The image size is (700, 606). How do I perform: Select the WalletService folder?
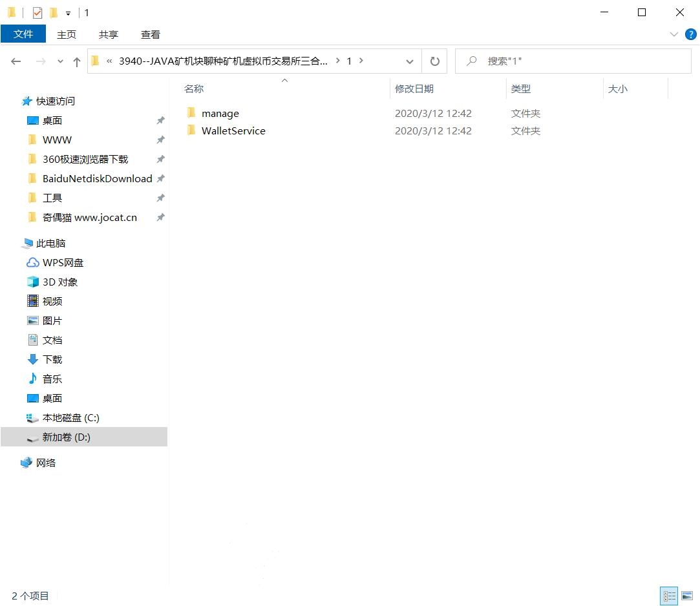(233, 131)
